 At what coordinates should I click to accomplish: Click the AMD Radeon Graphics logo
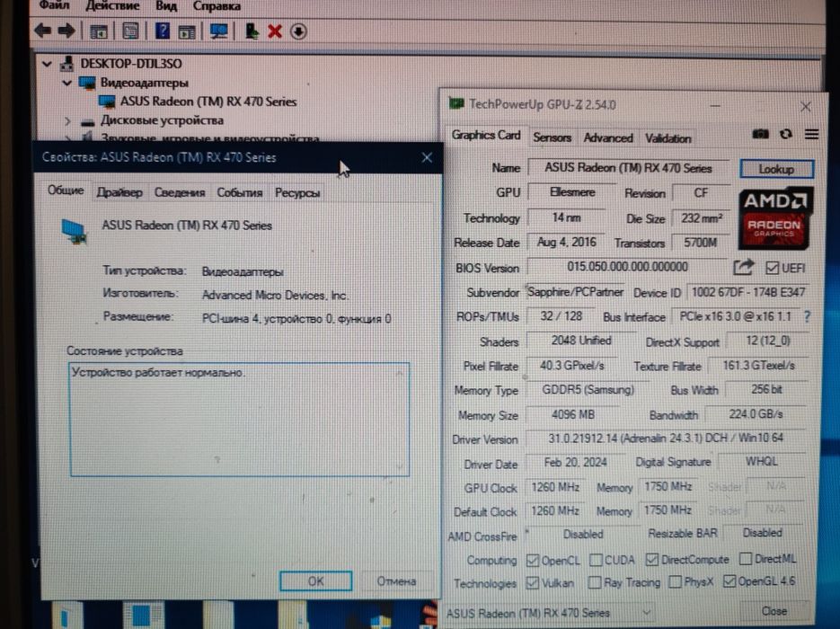click(775, 218)
